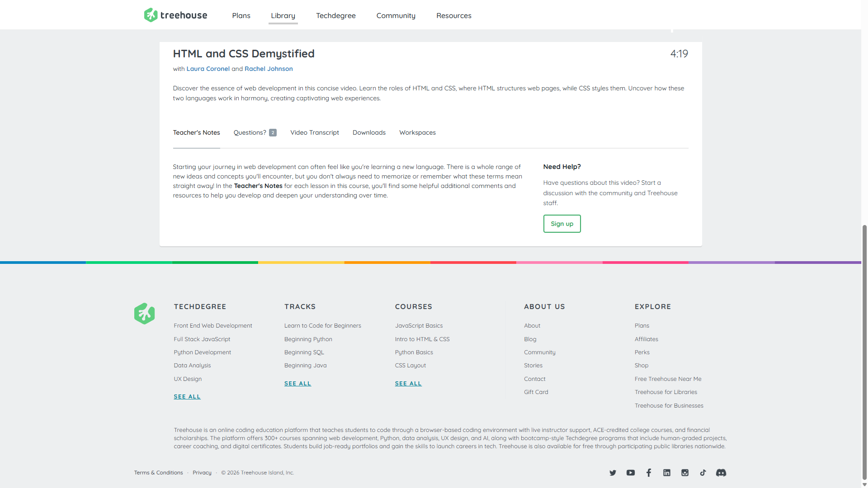Screen dimensions: 868x488
Task: Click the Sign up button
Action: click(562, 224)
